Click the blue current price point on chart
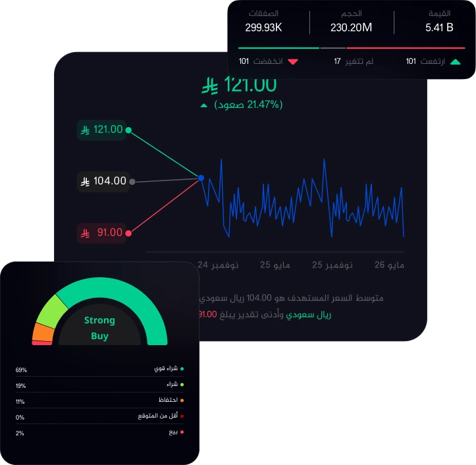Image resolution: width=476 pixels, height=465 pixels. pyautogui.click(x=201, y=178)
